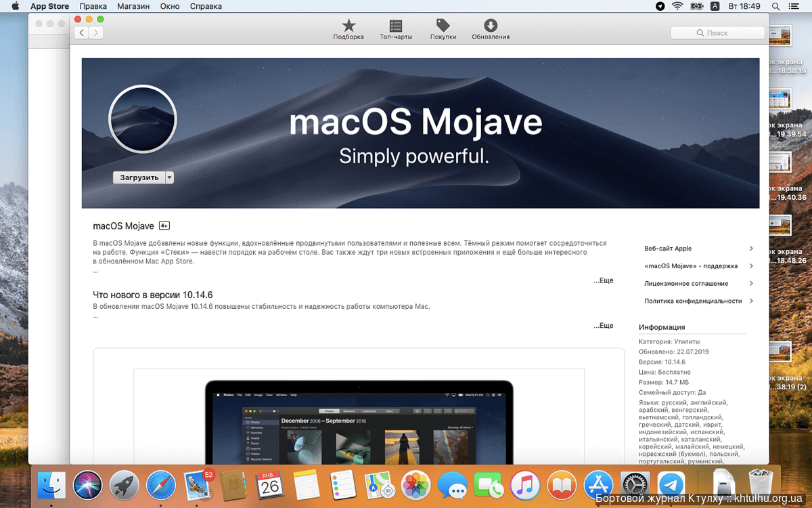Click the Загрузить download button
The image size is (812, 508).
139,177
